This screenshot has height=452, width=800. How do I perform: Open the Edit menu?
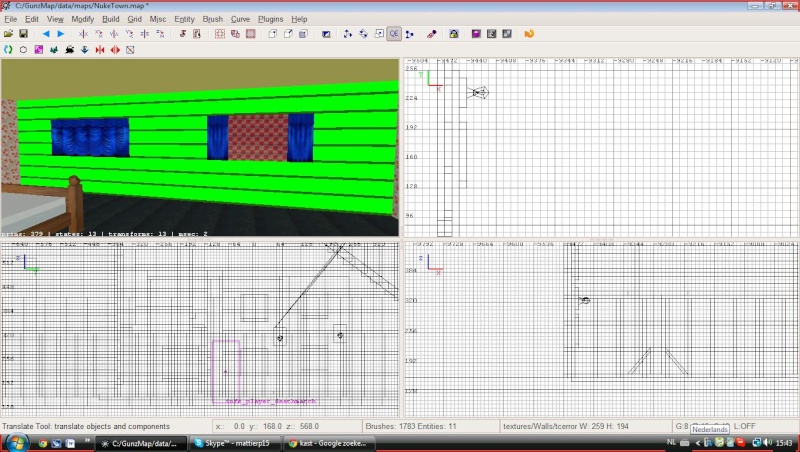coord(32,19)
